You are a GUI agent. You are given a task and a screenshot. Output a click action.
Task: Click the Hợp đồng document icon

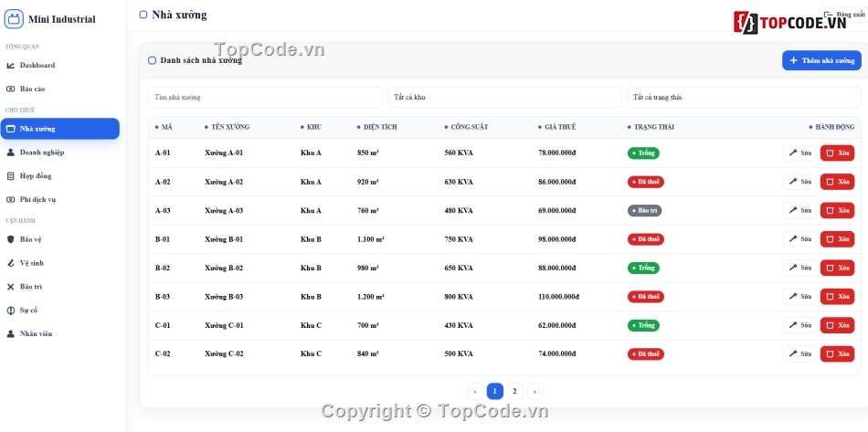pyautogui.click(x=11, y=176)
